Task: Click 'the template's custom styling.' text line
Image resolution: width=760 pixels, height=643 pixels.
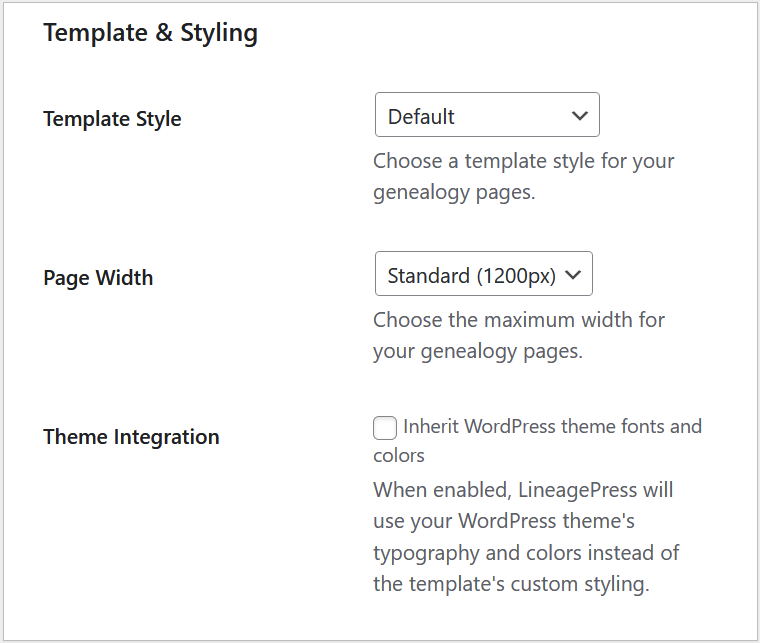Action: tap(511, 584)
